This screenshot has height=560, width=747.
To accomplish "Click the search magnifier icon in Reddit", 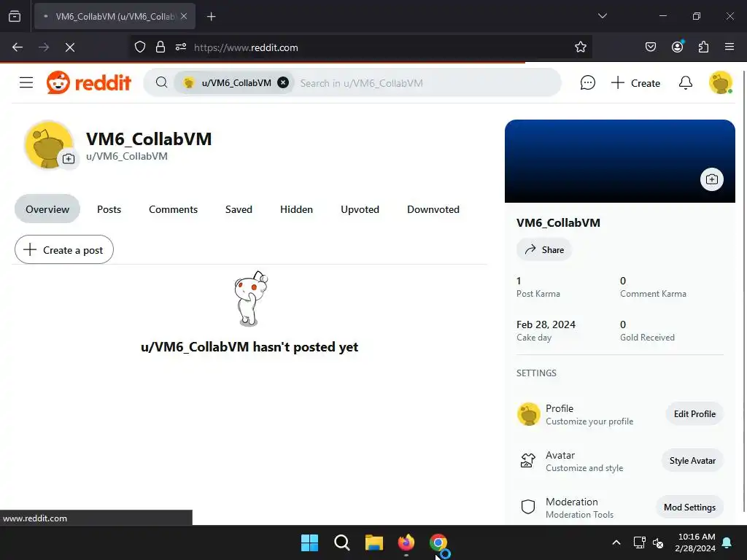I will click(x=161, y=83).
